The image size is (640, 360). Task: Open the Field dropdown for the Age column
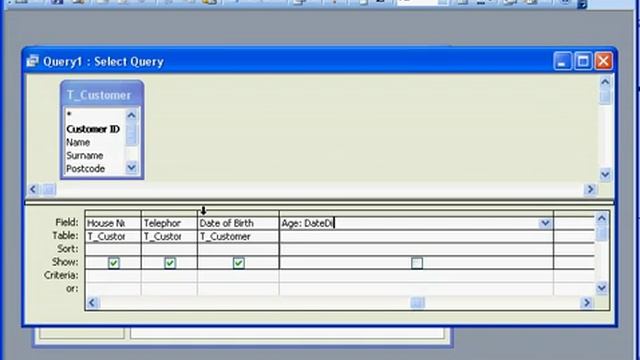[x=545, y=223]
